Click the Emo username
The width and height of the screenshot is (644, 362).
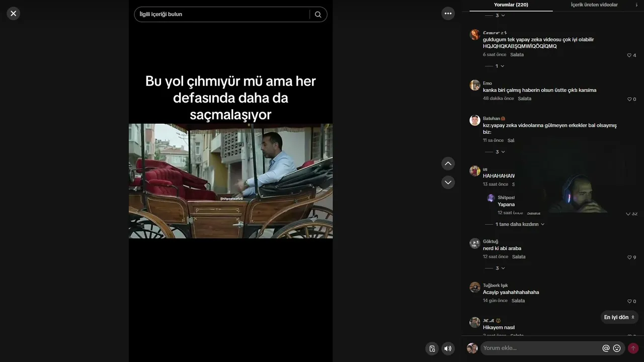tap(488, 83)
